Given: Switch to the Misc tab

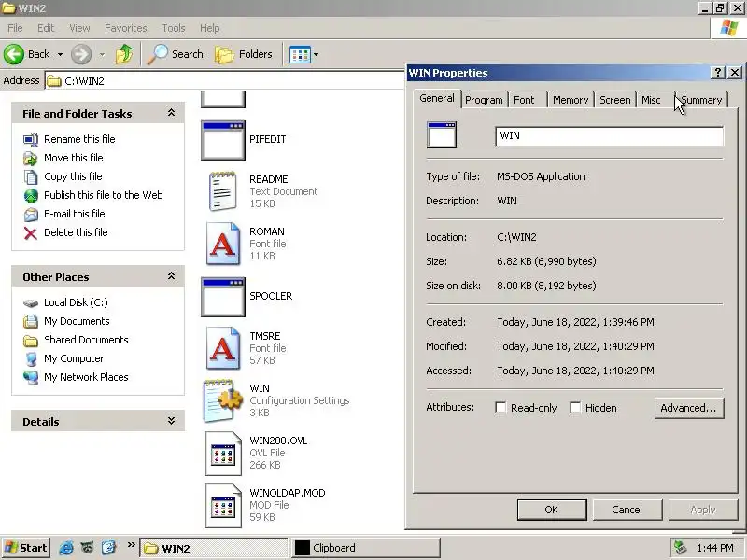Looking at the screenshot, I should pos(651,100).
